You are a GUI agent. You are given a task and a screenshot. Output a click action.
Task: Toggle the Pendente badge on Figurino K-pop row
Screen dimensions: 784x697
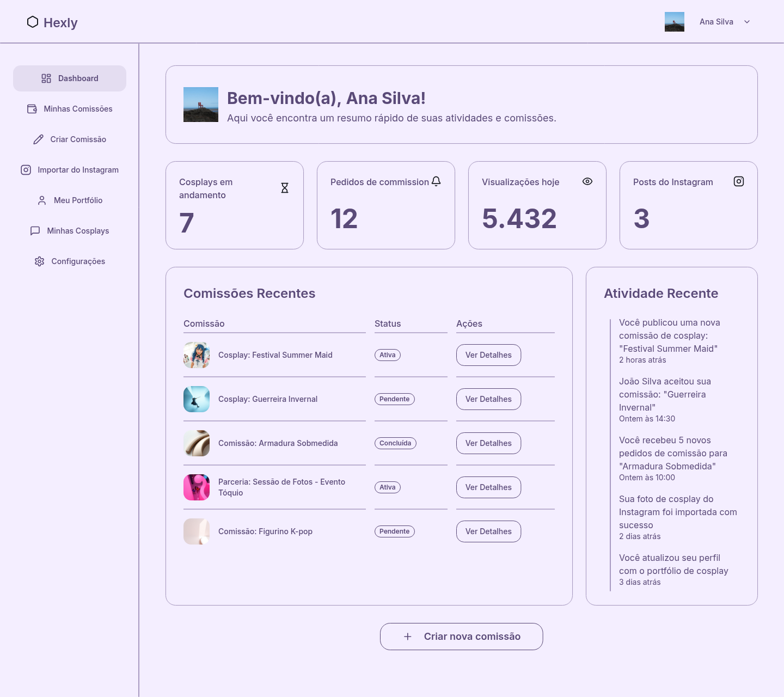[394, 531]
